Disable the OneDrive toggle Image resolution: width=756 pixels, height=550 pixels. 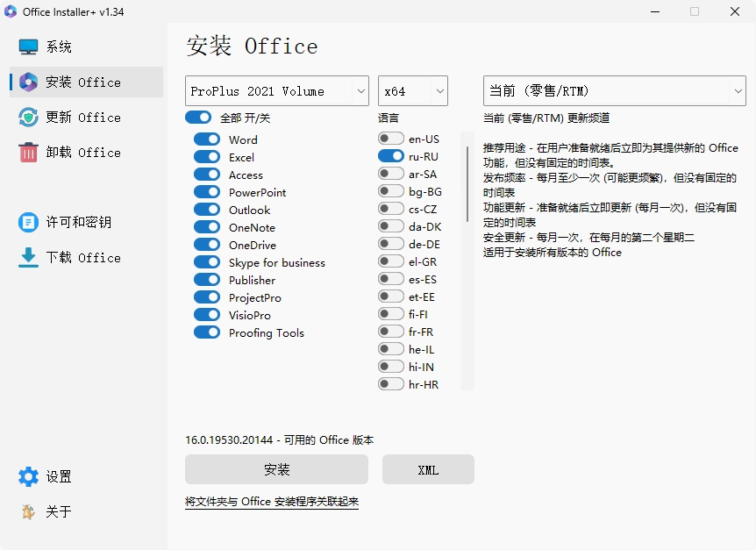tap(206, 245)
